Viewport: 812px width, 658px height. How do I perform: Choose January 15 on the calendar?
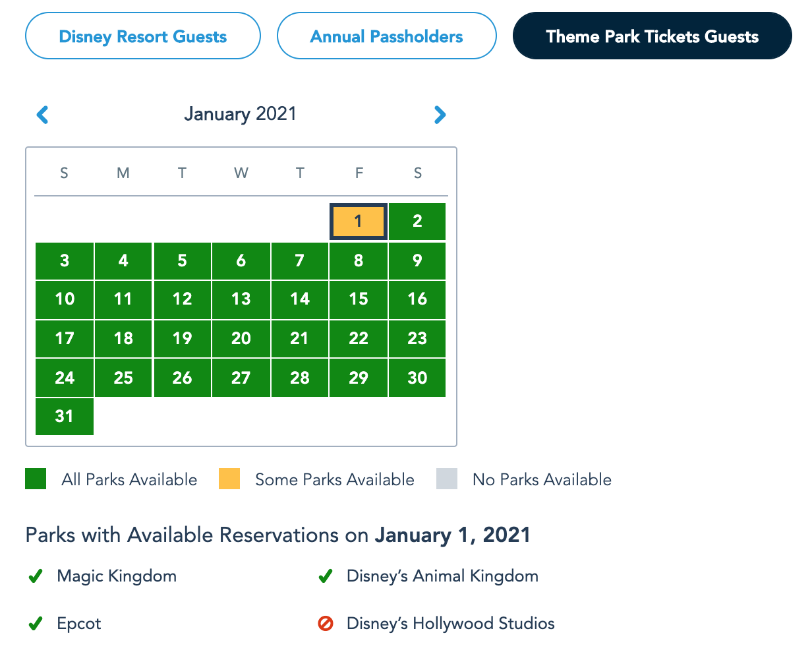tap(358, 299)
